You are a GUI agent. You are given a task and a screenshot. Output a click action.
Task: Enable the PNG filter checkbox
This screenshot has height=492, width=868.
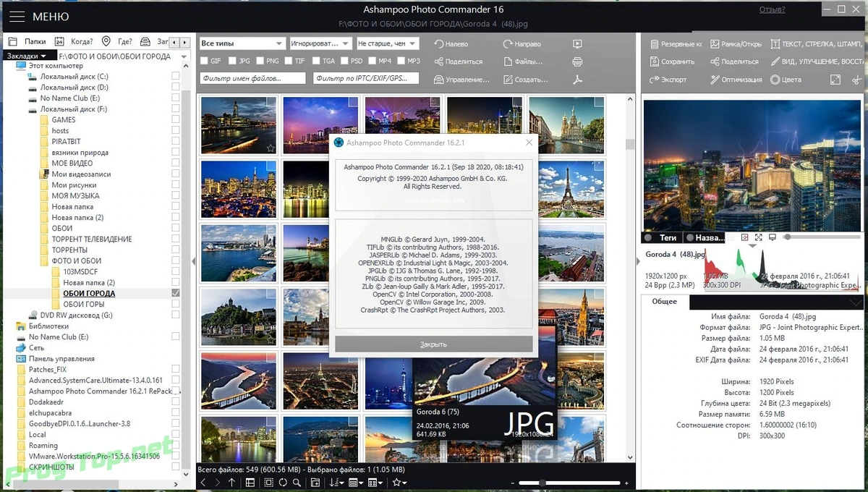click(x=260, y=61)
